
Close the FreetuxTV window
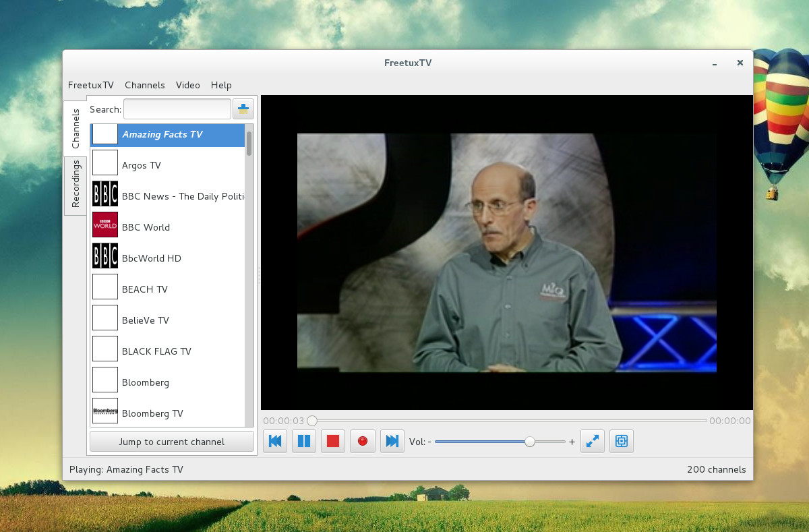click(x=740, y=63)
